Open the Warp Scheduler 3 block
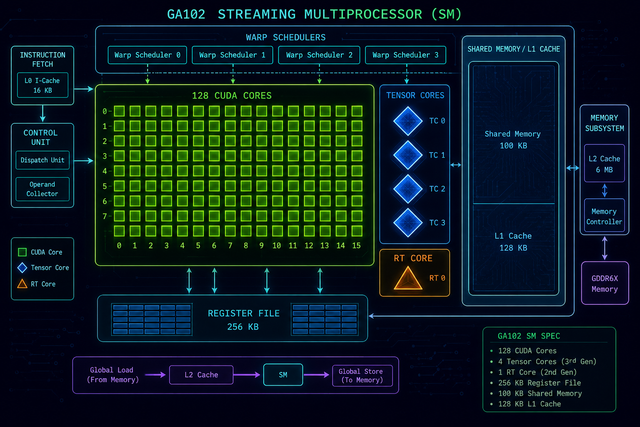This screenshot has height=427, width=640. (406, 55)
